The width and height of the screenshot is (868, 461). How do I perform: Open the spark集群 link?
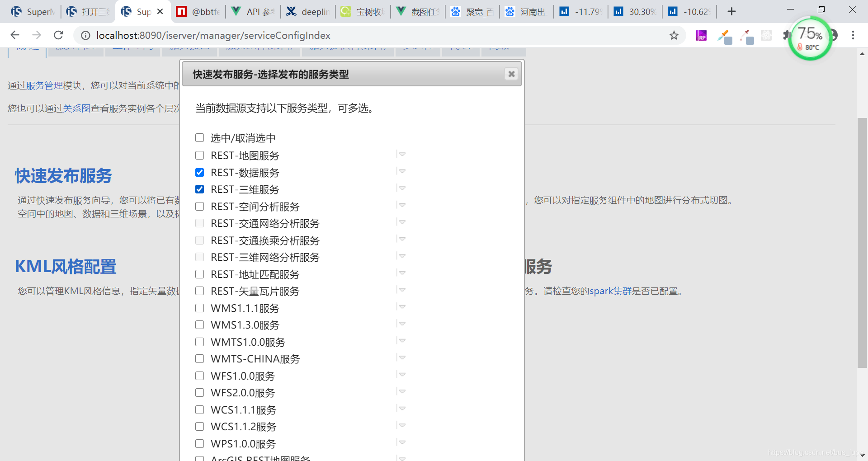pos(610,291)
